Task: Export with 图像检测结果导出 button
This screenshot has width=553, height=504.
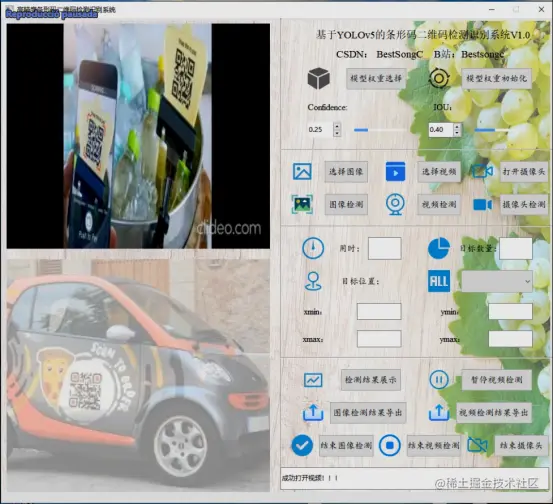Action: (368, 413)
